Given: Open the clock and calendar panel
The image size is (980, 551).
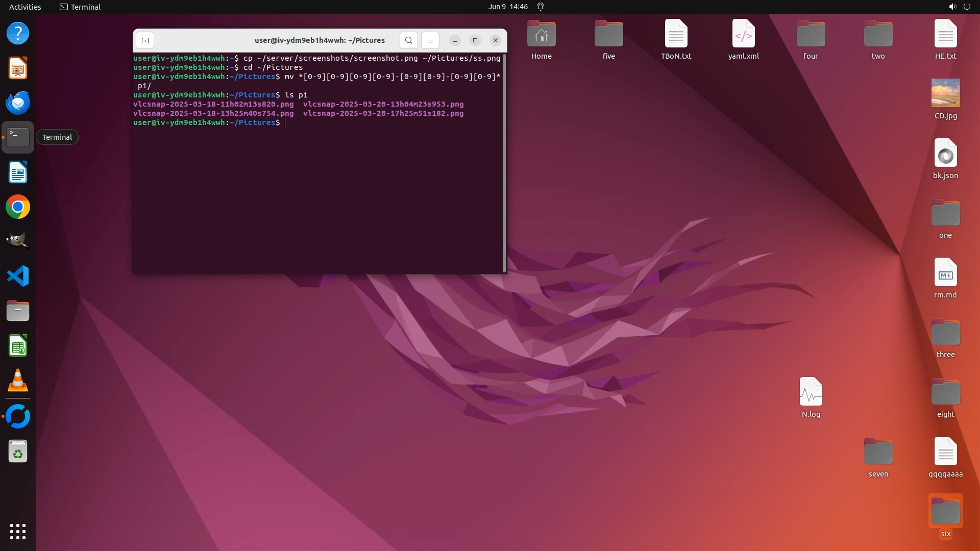Looking at the screenshot, I should [507, 7].
